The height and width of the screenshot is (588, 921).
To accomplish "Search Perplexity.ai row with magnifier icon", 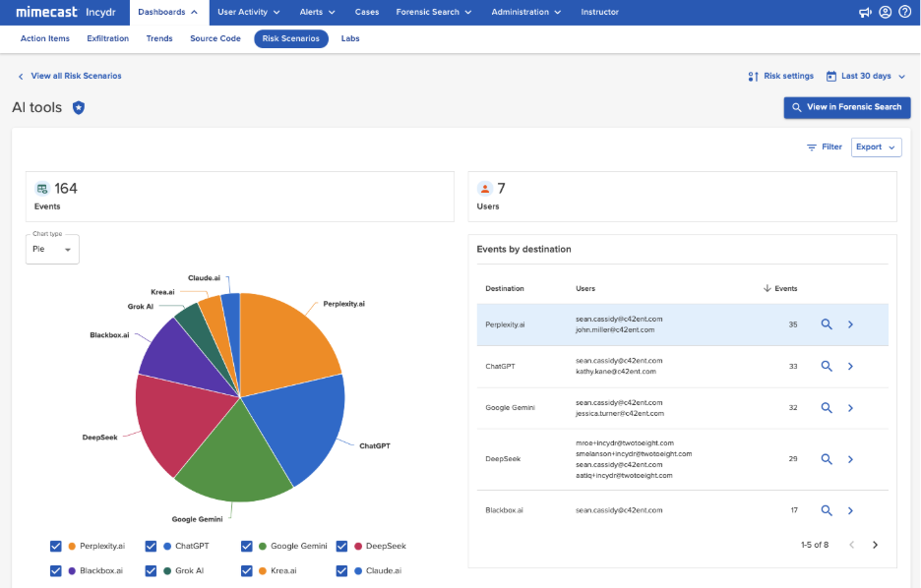I will (x=827, y=323).
